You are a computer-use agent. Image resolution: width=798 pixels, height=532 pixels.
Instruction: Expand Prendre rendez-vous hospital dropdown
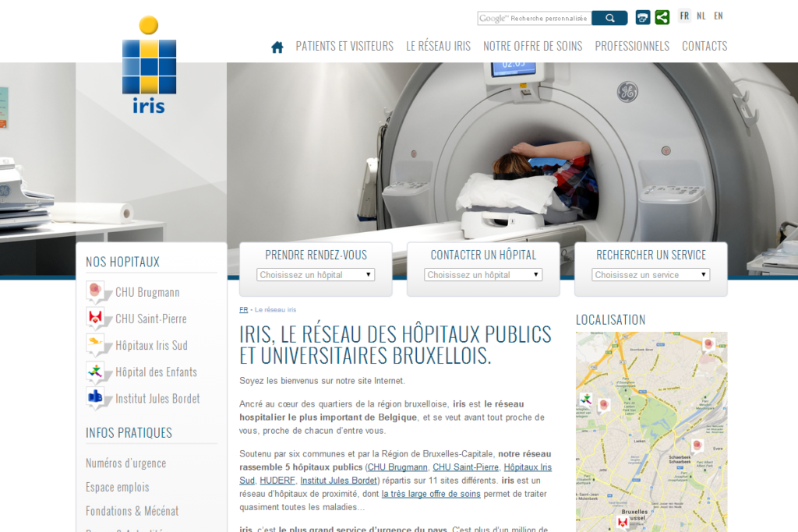(316, 275)
